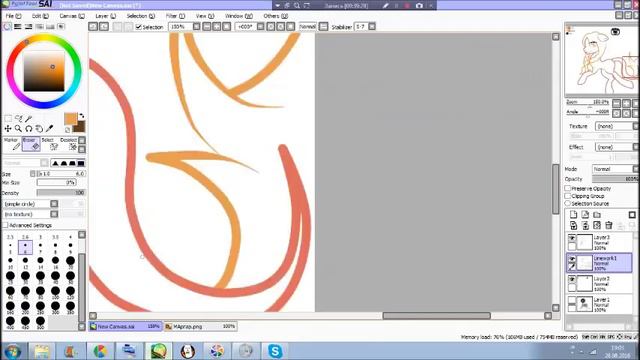Enable Clipping Group
640x360 pixels.
pos(568,196)
